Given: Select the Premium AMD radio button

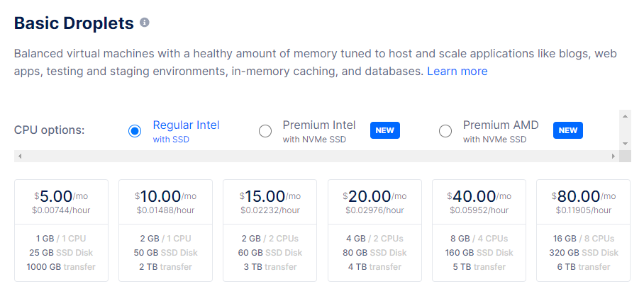Looking at the screenshot, I should point(445,131).
